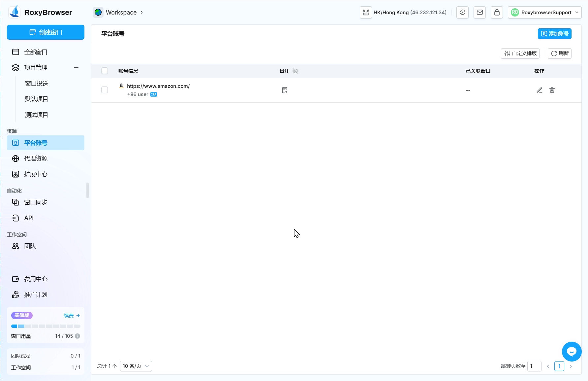Screen dimensions: 588x381
Task: Collapse the 项目管理 section
Action: (76, 68)
